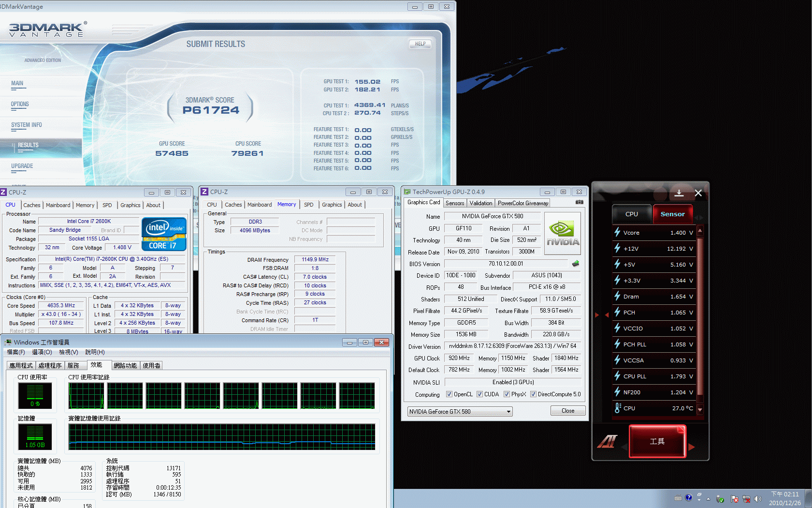Click the right red arrow beside the 工具 button
This screenshot has width=812, height=508.
(692, 447)
